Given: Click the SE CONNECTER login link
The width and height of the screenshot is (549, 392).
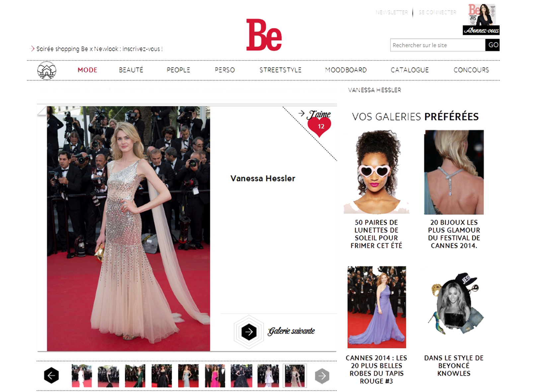Looking at the screenshot, I should [x=437, y=12].
